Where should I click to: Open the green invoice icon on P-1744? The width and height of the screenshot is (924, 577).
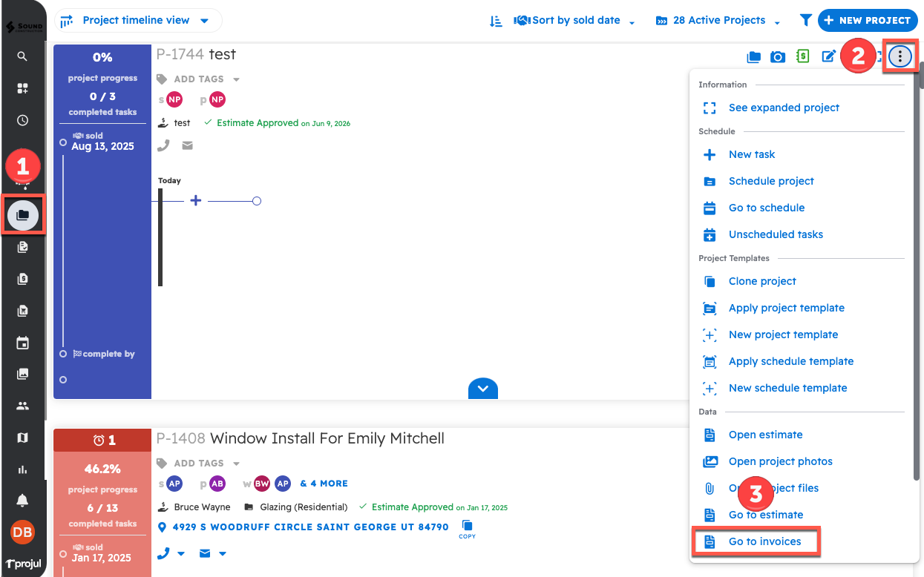point(802,56)
